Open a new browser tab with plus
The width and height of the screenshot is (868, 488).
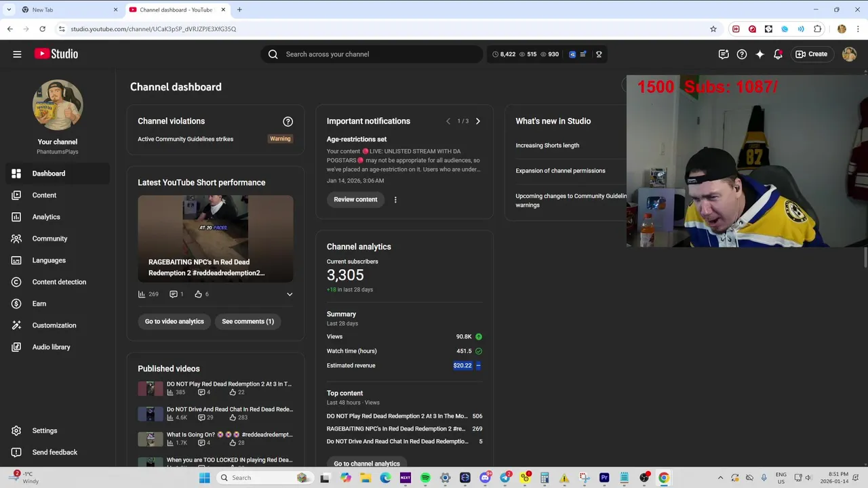[x=239, y=9]
